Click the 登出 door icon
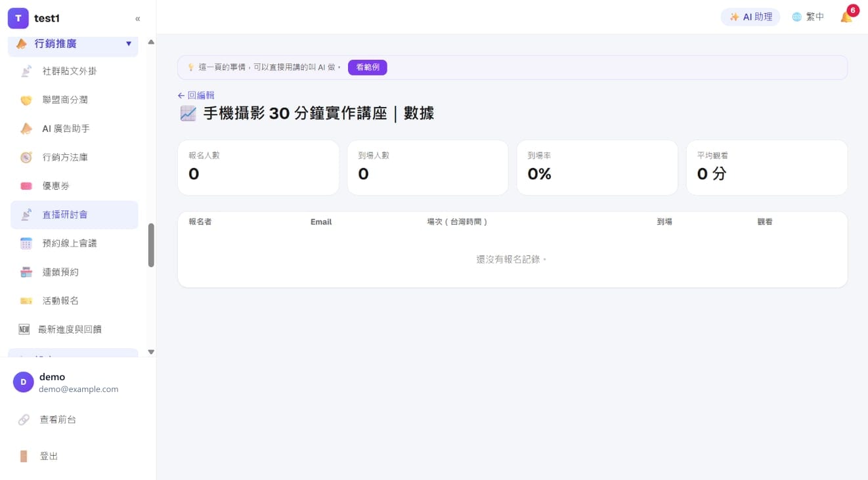This screenshot has height=480, width=868. pyautogui.click(x=24, y=456)
